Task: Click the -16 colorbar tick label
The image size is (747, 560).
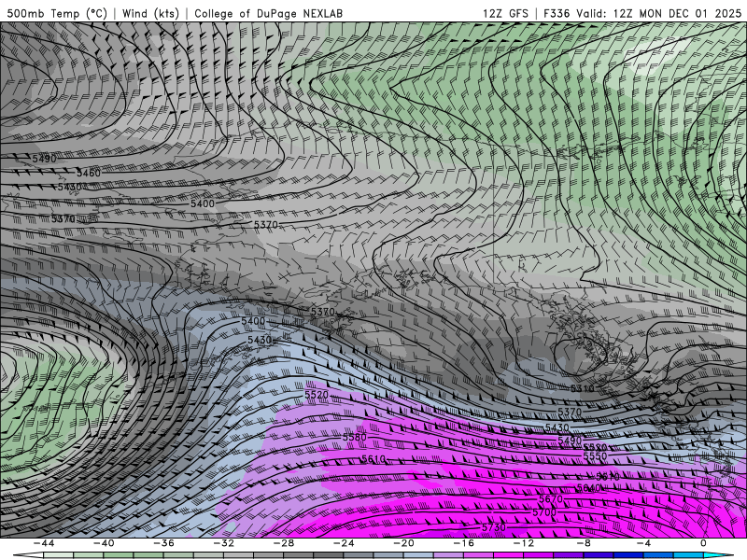Action: coord(464,543)
